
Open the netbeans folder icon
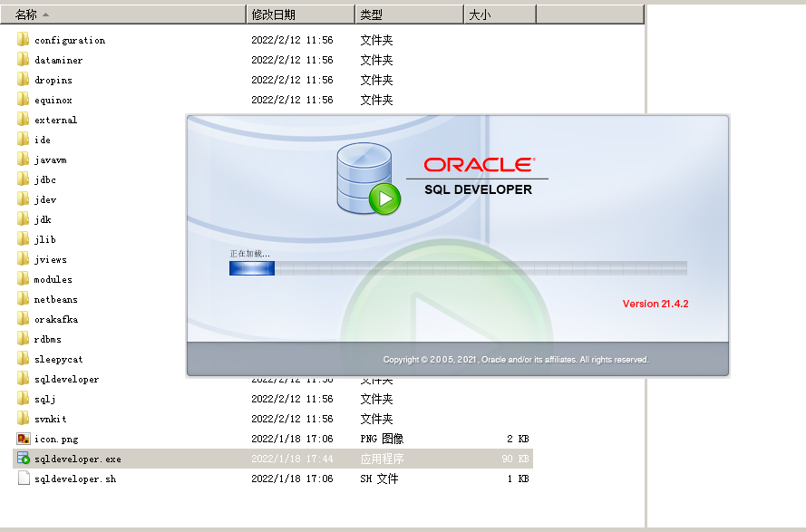pyautogui.click(x=21, y=299)
